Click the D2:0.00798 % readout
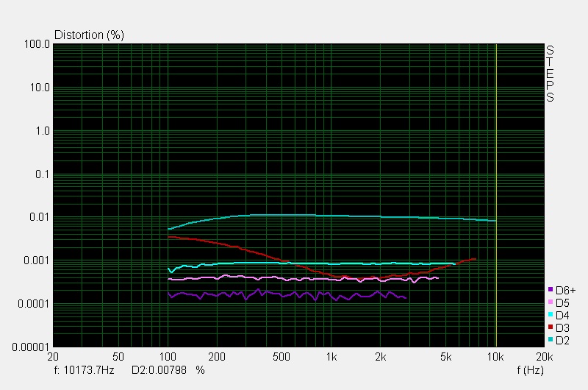 (168, 370)
